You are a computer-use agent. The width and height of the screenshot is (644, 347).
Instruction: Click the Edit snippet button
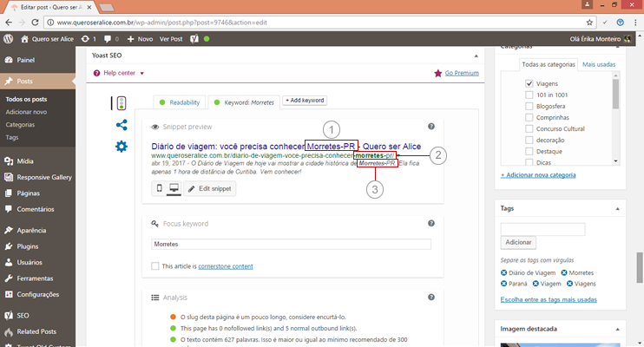point(210,188)
